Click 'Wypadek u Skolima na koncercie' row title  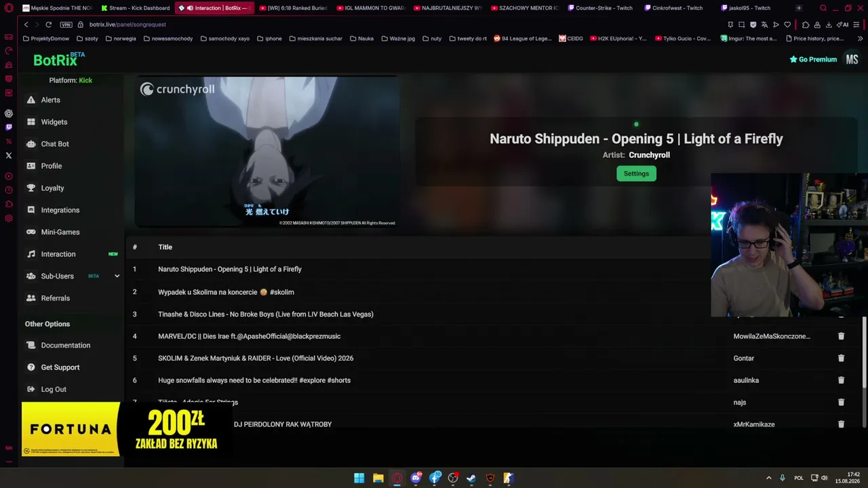coord(226,292)
